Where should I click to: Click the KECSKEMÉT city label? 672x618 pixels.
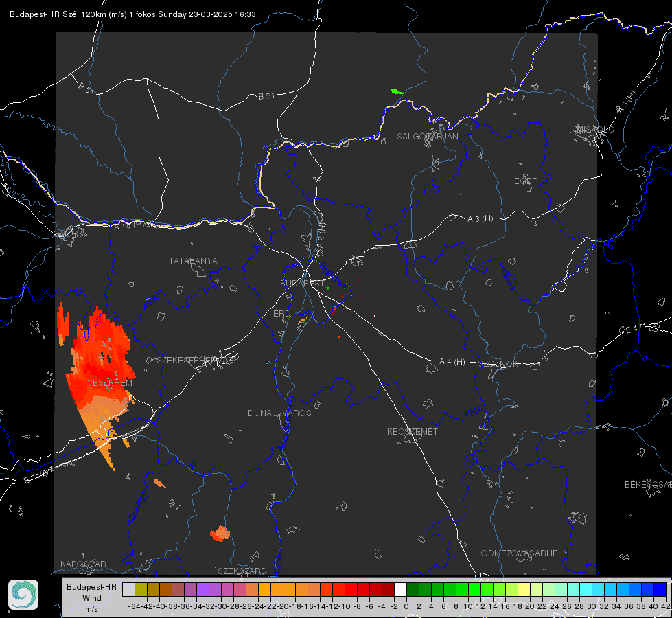[413, 431]
